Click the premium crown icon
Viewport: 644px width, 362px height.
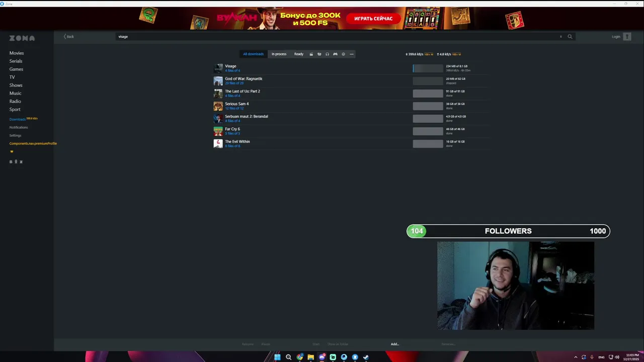[12, 151]
